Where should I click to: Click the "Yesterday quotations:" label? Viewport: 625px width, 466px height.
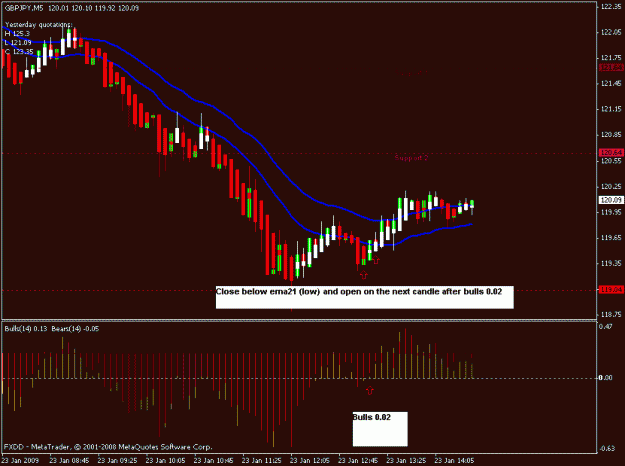click(39, 25)
